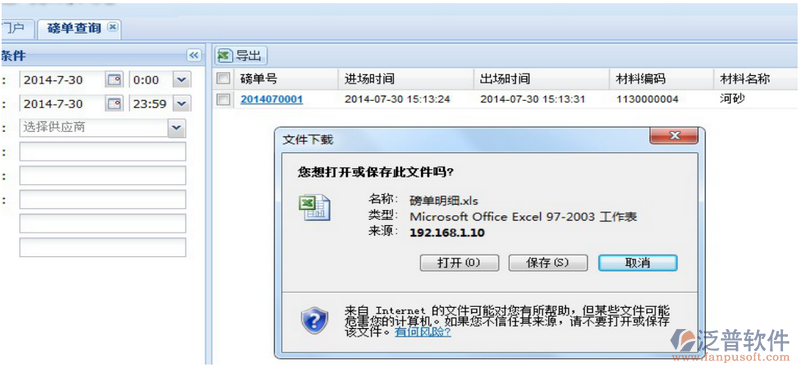The height and width of the screenshot is (373, 800).
Task: Click the Excel file icon in download dialog
Action: click(314, 208)
